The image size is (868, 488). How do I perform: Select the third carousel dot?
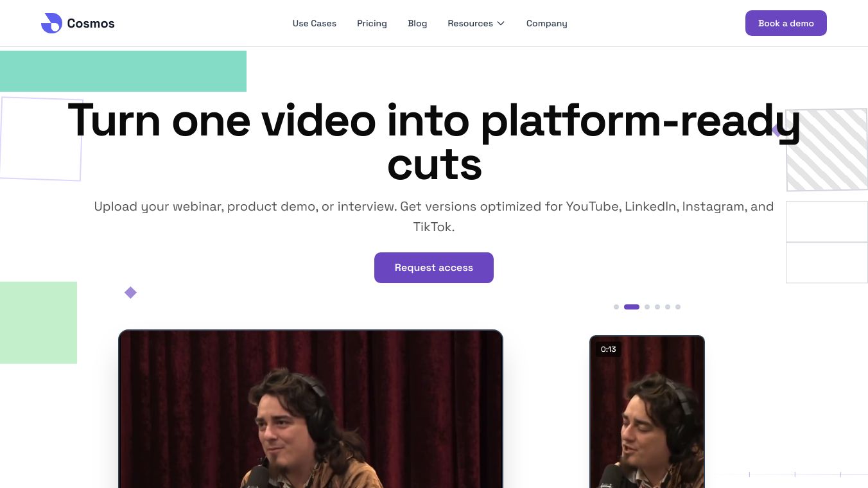[647, 307]
